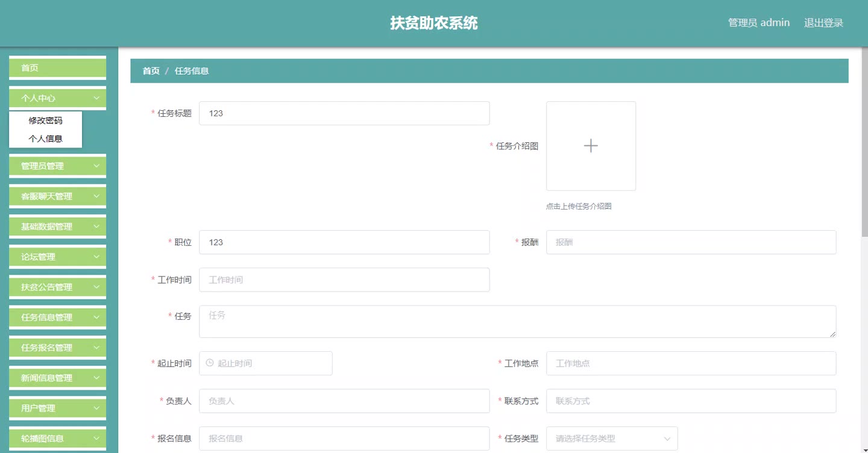Click 管理员 admin in header

point(759,23)
